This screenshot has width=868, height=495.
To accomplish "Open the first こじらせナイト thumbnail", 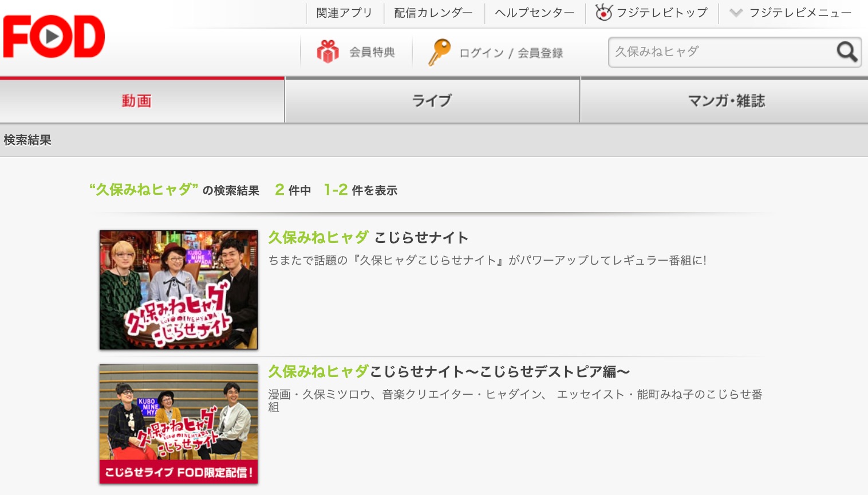I will tap(179, 290).
